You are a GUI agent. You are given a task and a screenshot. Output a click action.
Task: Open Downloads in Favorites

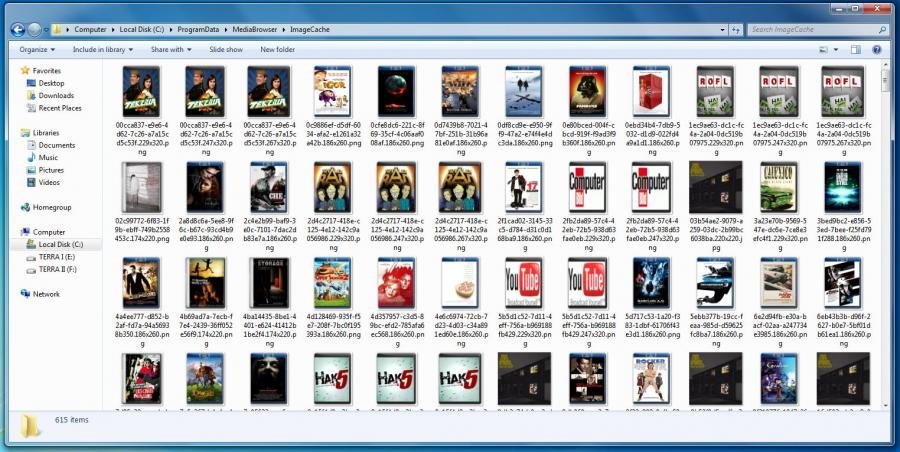[x=56, y=96]
